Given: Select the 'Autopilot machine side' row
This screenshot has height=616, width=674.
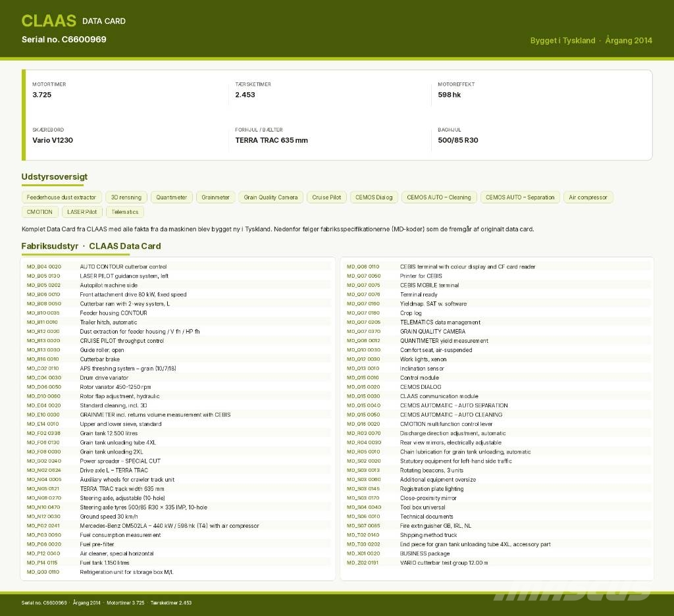Looking at the screenshot, I should click(178, 285).
